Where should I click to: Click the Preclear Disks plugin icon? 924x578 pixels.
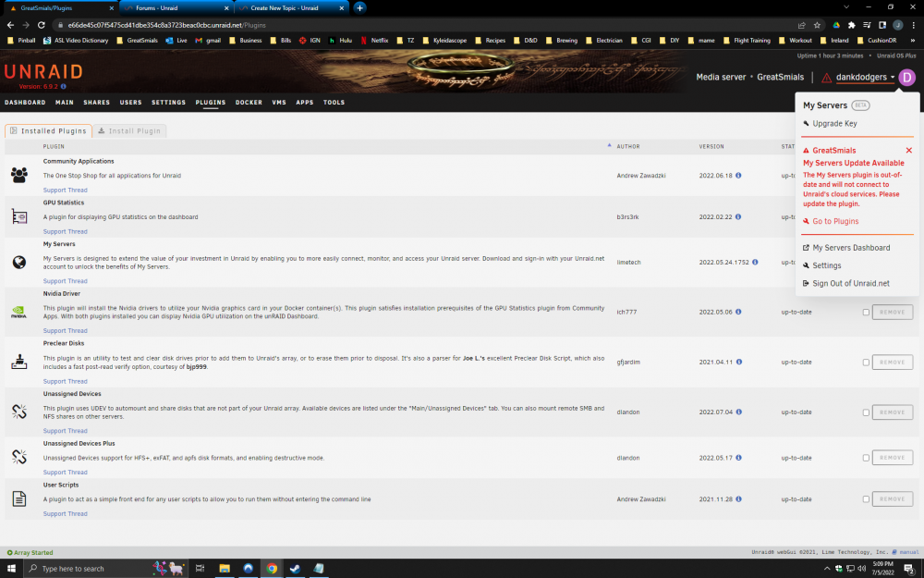pyautogui.click(x=18, y=362)
